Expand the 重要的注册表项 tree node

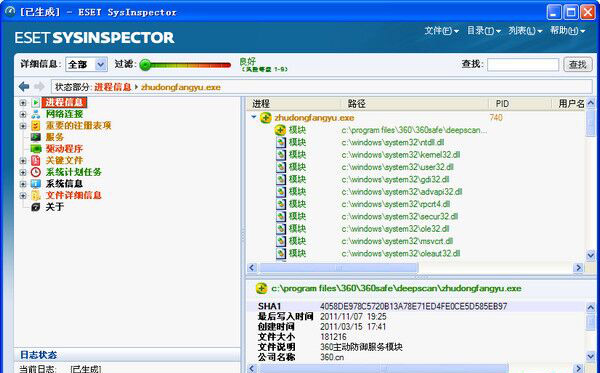[x=23, y=125]
